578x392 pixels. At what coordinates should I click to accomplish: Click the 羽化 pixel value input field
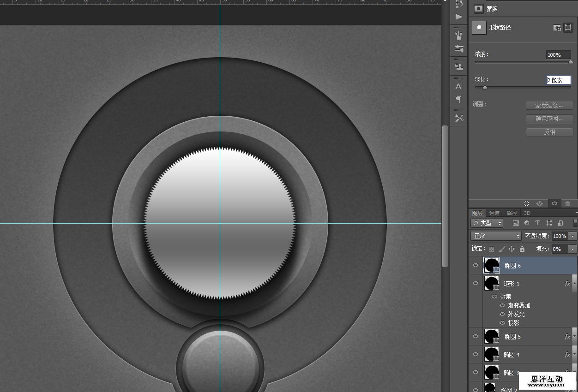[558, 80]
